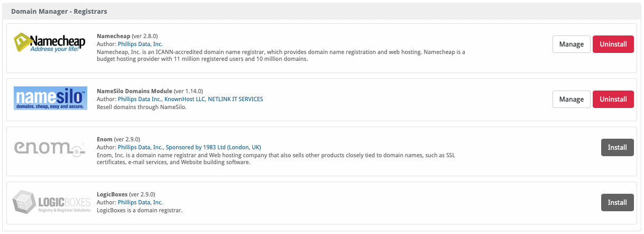Click the Enom logo
644x234 pixels.
click(x=50, y=148)
